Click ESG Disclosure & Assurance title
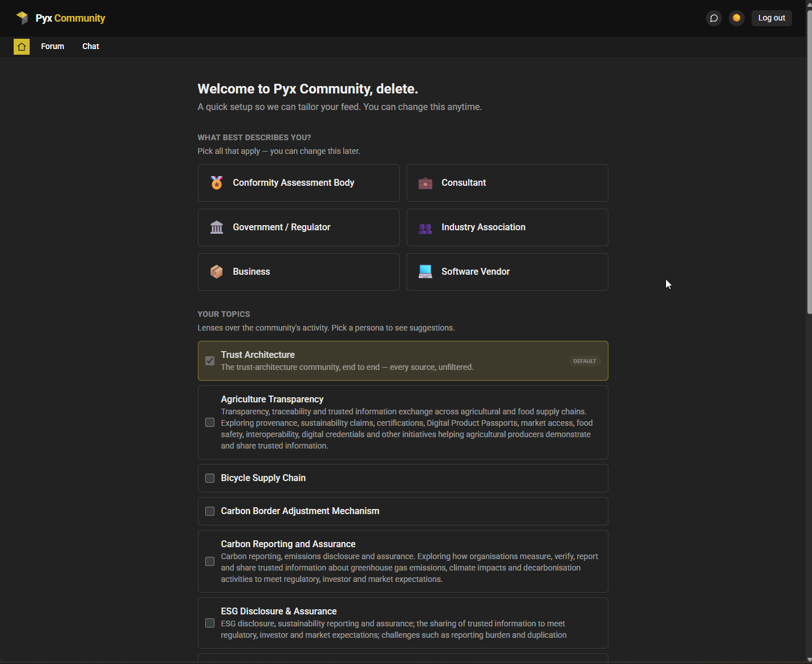This screenshot has width=812, height=664. 279,611
